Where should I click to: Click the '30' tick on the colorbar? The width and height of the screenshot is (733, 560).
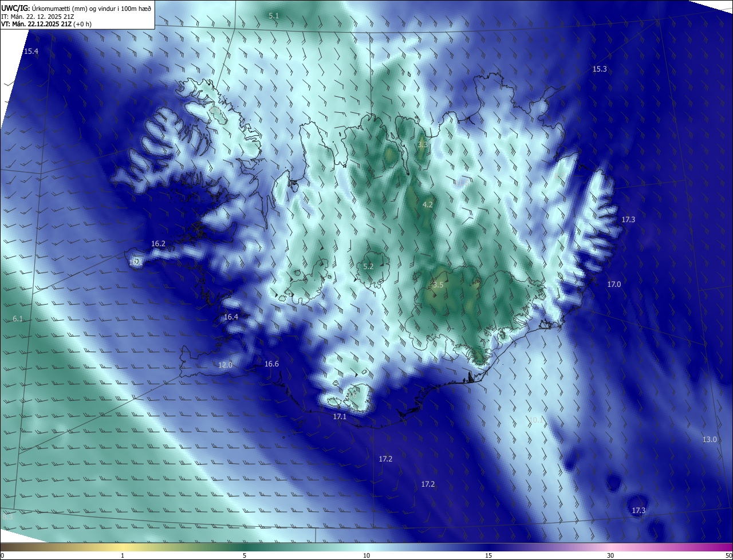click(610, 555)
